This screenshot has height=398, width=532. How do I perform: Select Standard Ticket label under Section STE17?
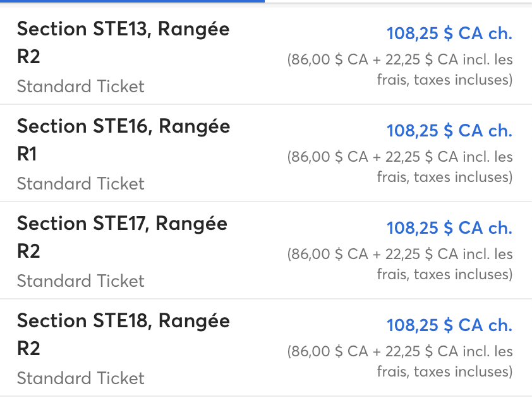coord(81,281)
